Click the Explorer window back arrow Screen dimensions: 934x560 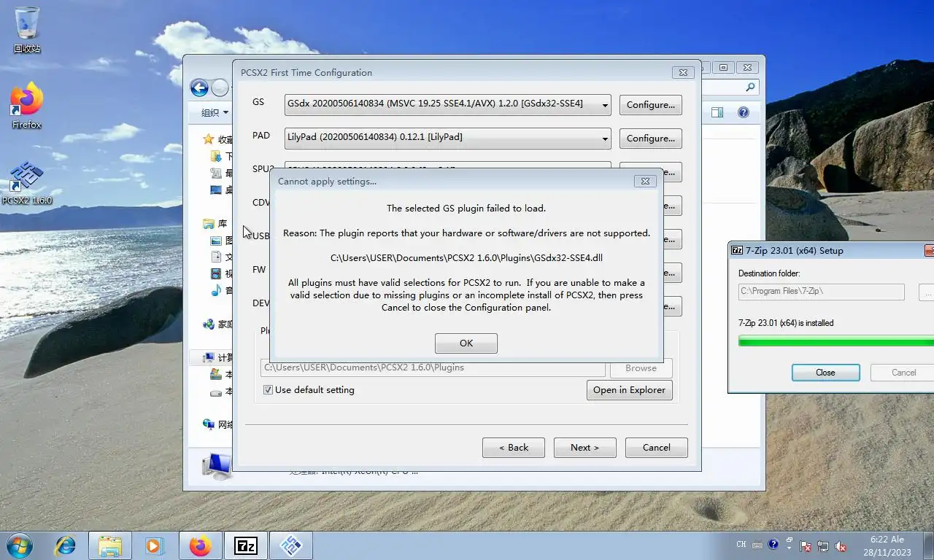(199, 88)
